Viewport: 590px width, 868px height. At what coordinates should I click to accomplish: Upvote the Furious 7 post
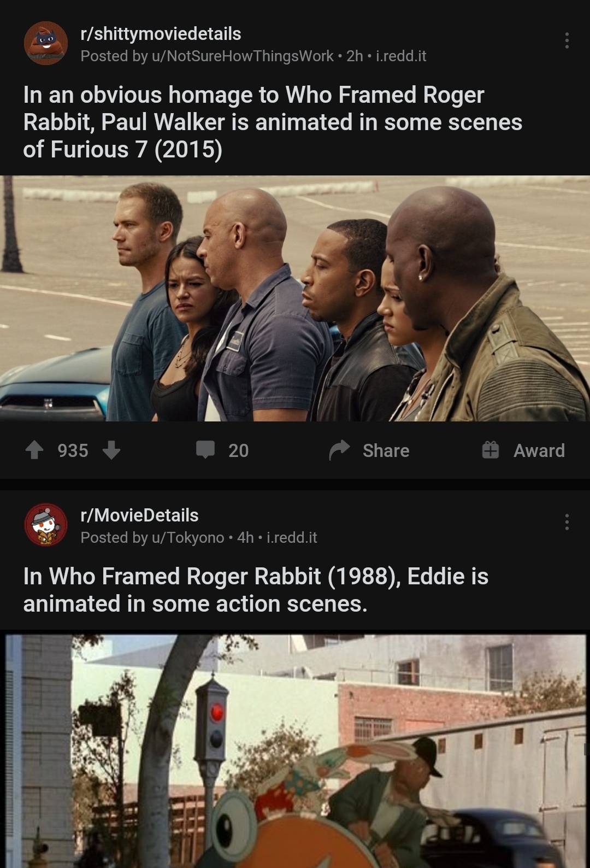point(34,450)
